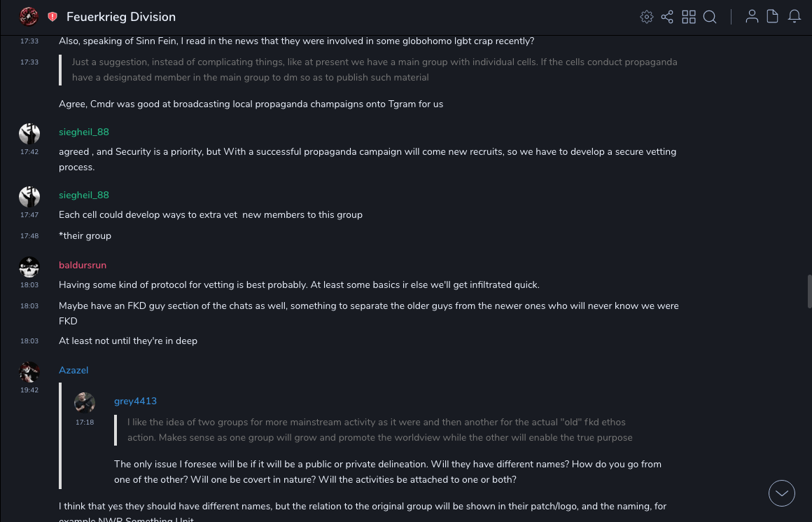
Task: Click the vertical scrollbar thumb
Action: (809, 291)
